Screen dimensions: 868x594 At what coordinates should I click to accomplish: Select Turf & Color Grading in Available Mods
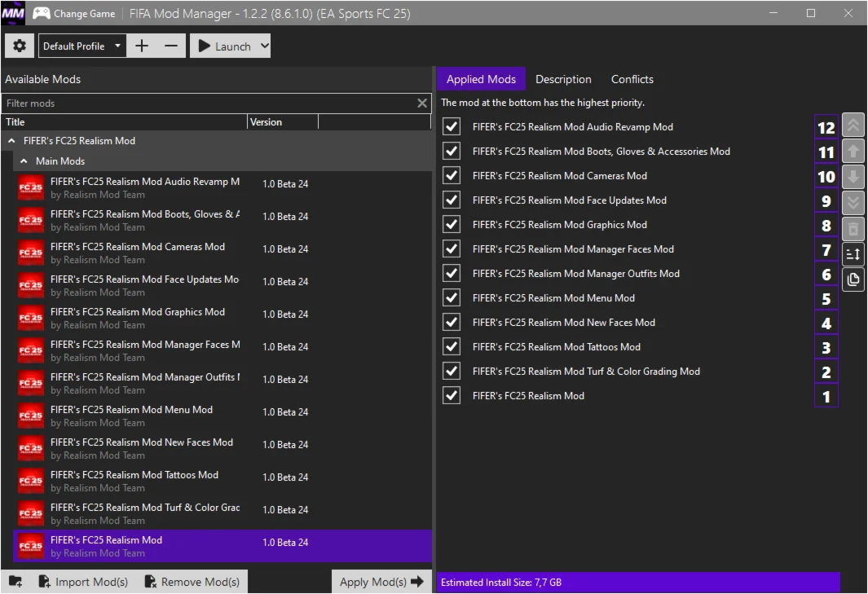coord(222,514)
